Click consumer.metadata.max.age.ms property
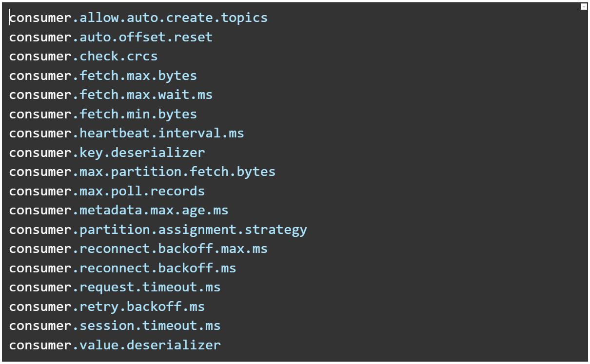Viewport: 590px width, 364px height. click(x=119, y=210)
